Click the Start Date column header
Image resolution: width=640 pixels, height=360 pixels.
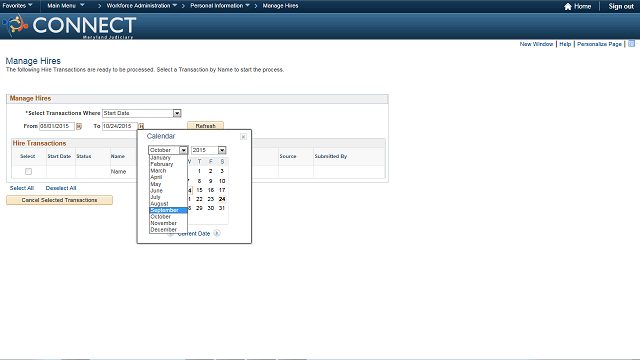(x=59, y=156)
